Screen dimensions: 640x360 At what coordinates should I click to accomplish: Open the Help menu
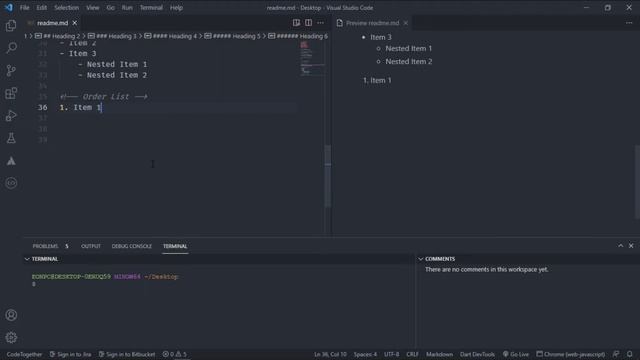pyautogui.click(x=176, y=7)
